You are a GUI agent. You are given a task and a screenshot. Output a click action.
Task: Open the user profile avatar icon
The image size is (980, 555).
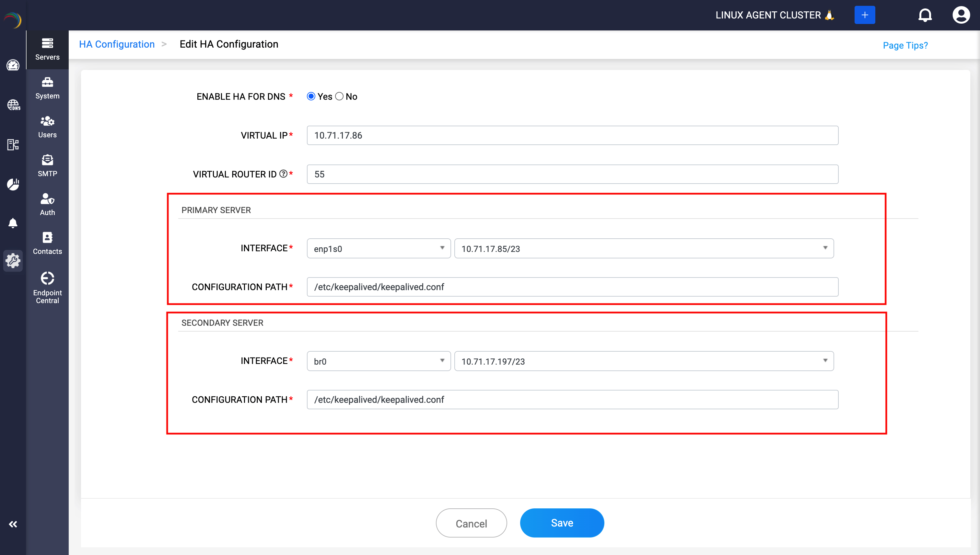coord(961,15)
